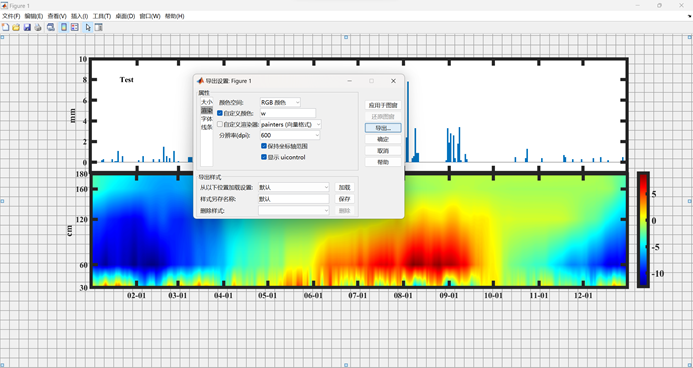Click the 取消 button
The width and height of the screenshot is (693, 368).
(x=383, y=151)
